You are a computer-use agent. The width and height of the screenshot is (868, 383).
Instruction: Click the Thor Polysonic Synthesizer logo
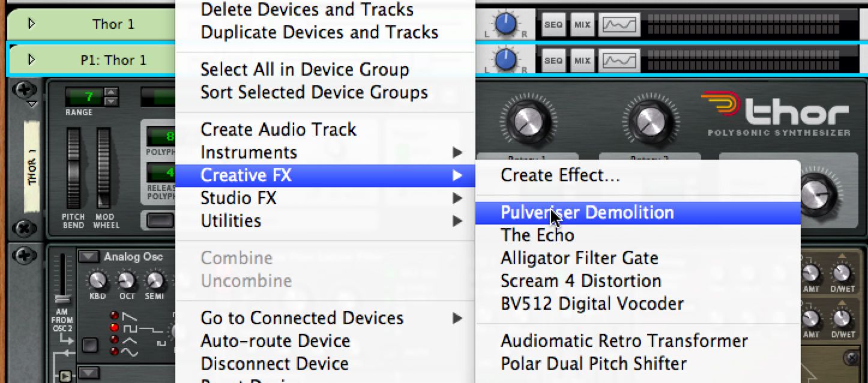click(x=776, y=113)
